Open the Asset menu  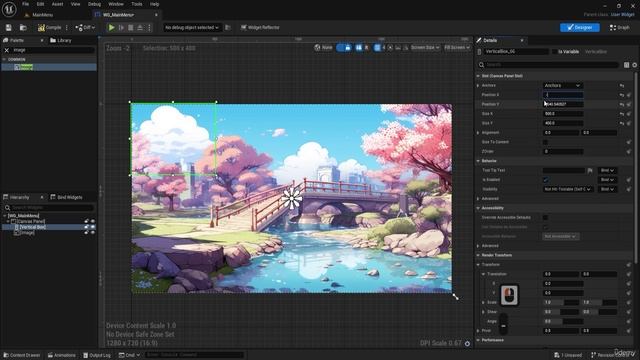(57, 4)
